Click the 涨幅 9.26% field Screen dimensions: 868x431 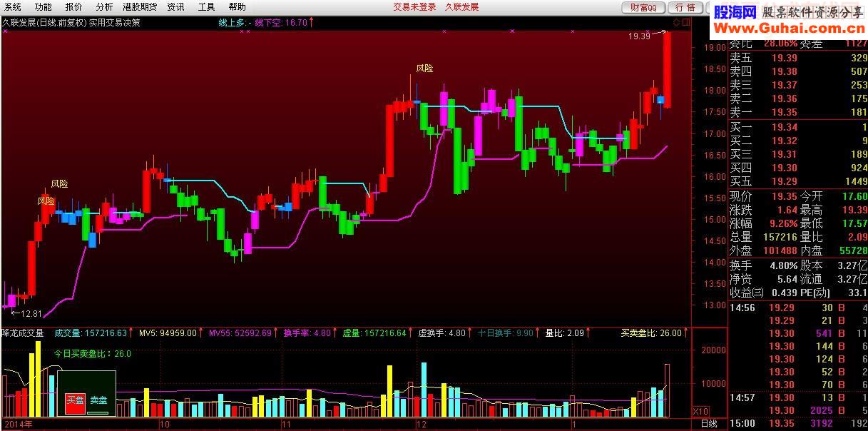click(763, 223)
